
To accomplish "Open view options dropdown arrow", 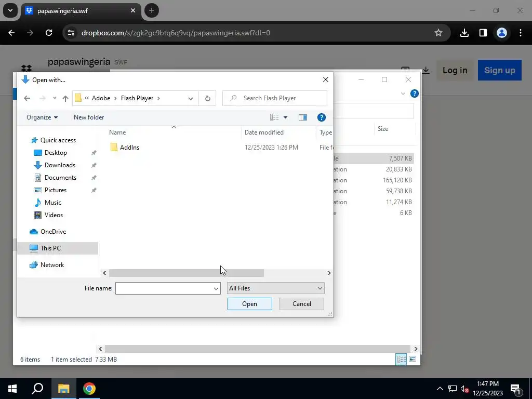I will tap(285, 117).
